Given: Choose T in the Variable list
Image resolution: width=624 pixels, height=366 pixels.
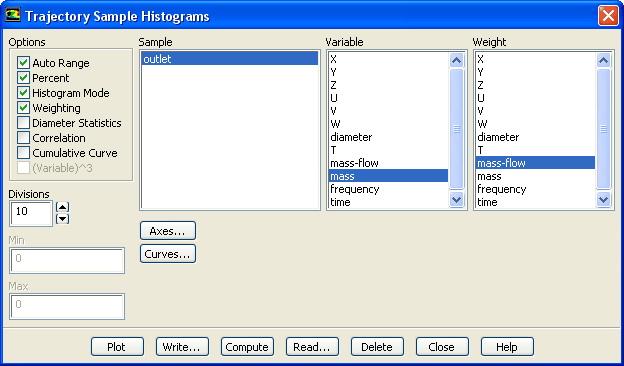Looking at the screenshot, I should (x=388, y=150).
